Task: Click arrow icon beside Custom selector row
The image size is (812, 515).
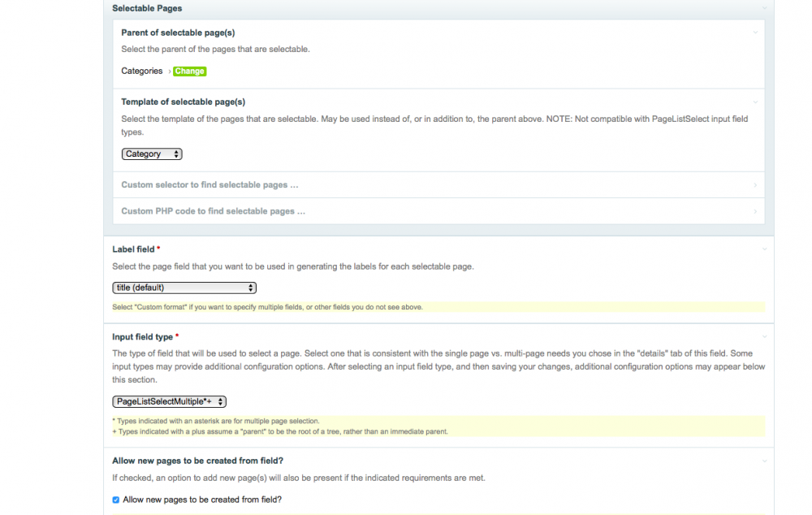Action: 755,185
